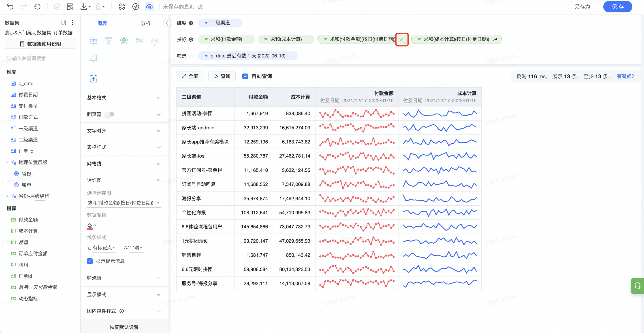The height and width of the screenshot is (333, 644).
Task: Select the 利润 metric field
Action: 23,265
